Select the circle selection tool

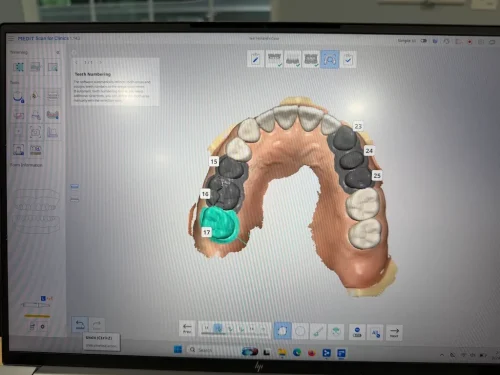(300, 331)
